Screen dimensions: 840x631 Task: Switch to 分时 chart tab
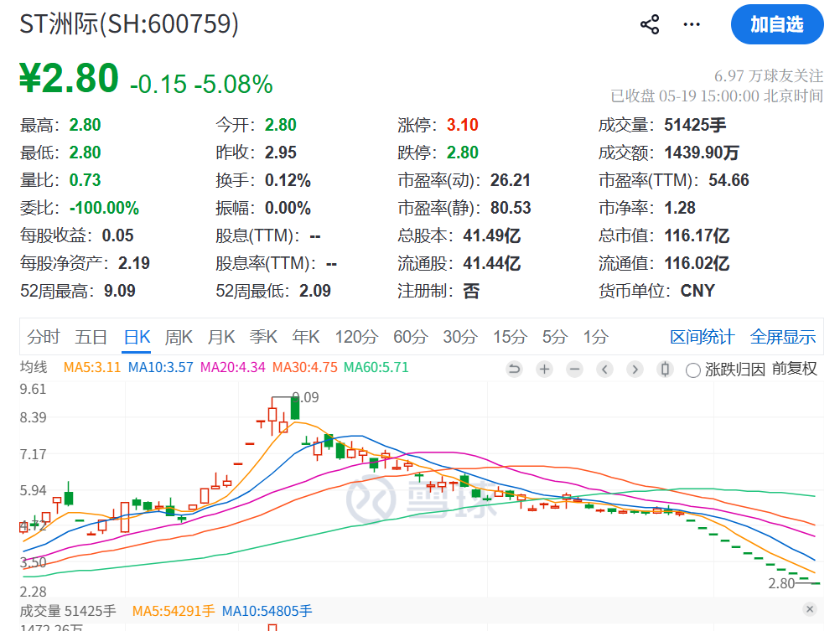[44, 337]
